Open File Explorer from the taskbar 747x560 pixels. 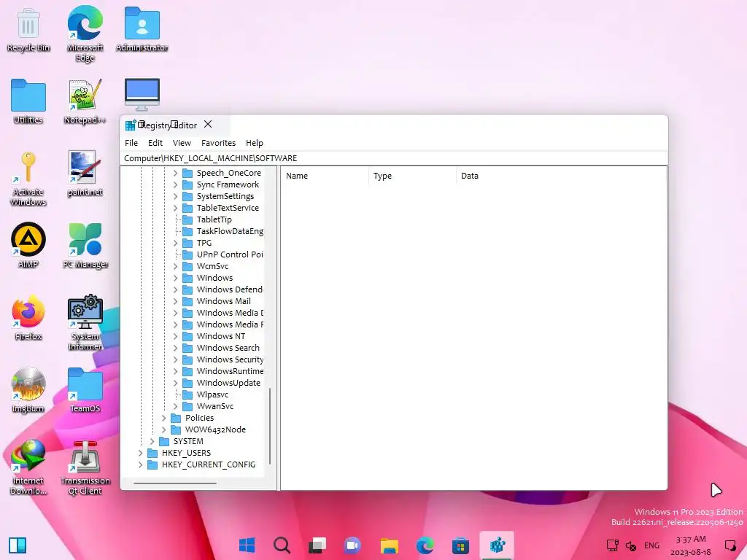[x=389, y=545]
